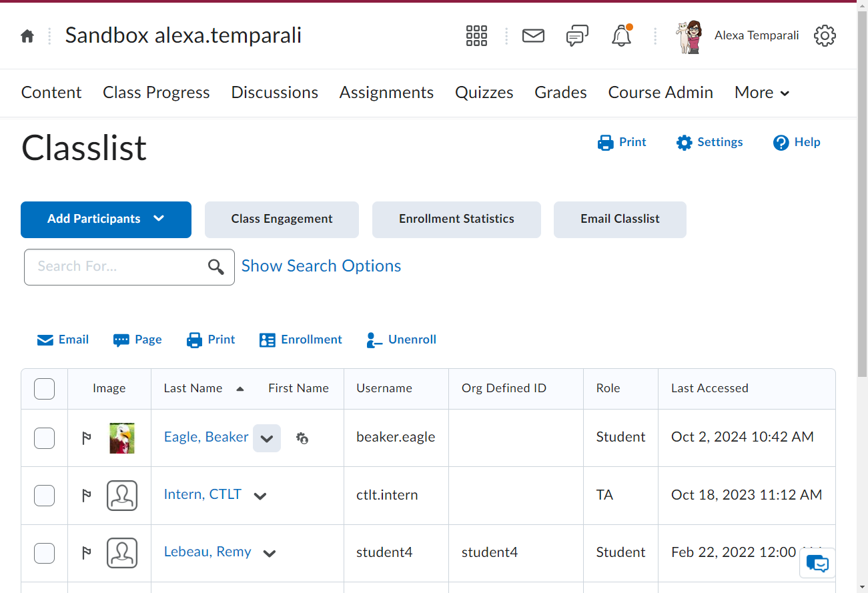Expand the Add Participants dropdown button
Viewport: 868px width, 593px height.
point(106,219)
